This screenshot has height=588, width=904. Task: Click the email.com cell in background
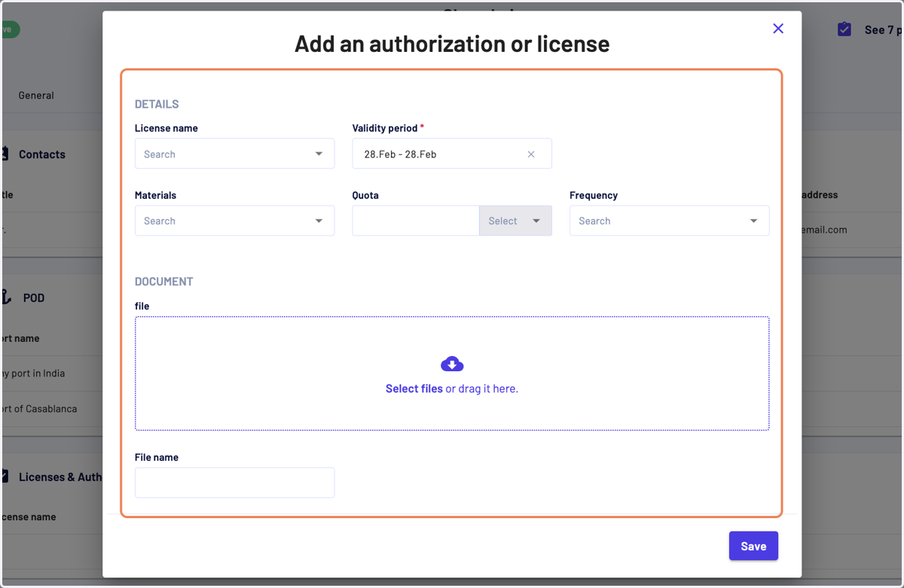(x=824, y=230)
